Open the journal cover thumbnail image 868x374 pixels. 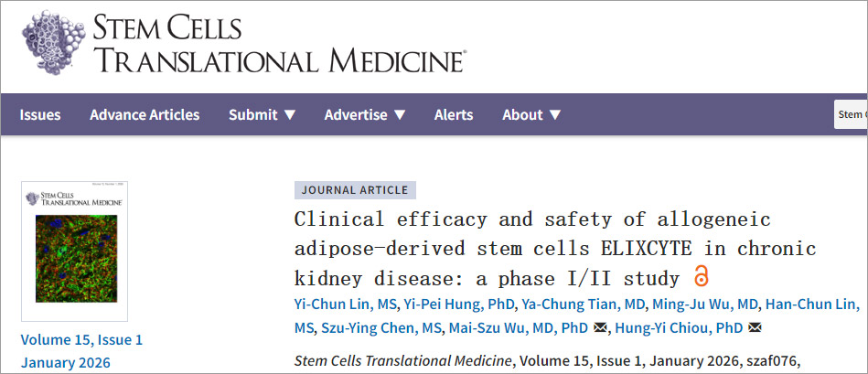[x=75, y=250]
